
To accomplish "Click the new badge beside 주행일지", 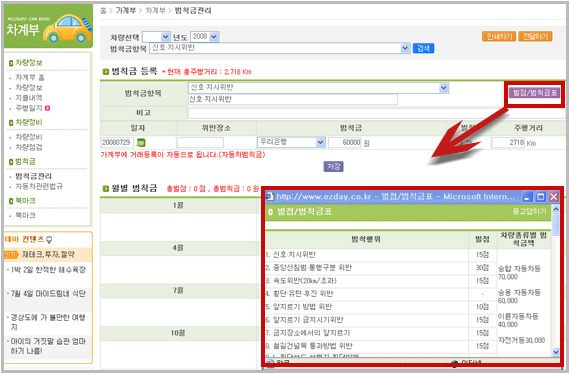I will click(x=47, y=108).
